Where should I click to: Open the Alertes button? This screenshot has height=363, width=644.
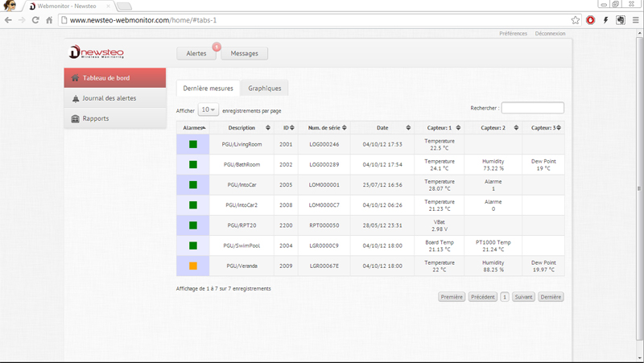point(196,53)
